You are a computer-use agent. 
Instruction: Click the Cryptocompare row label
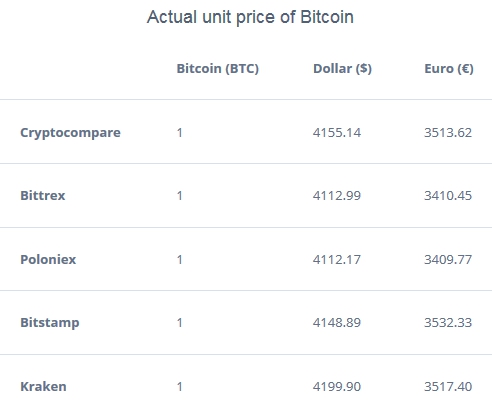[x=70, y=133]
